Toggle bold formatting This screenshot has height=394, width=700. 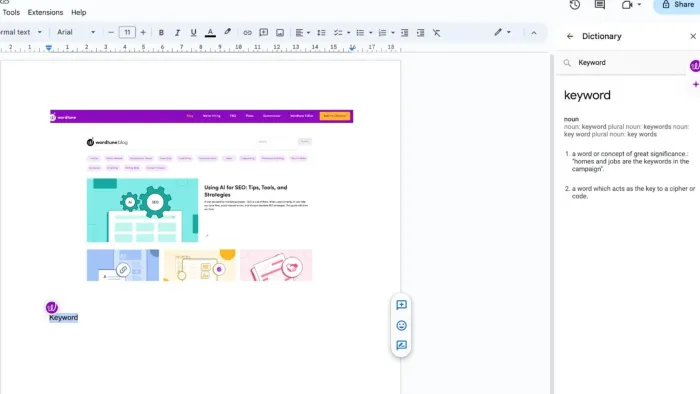pos(161,33)
